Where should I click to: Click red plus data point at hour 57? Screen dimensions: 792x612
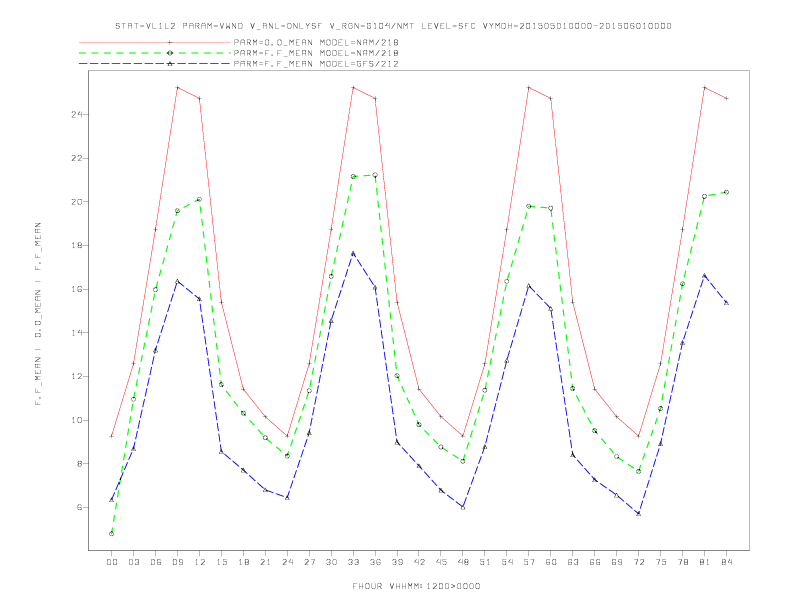[529, 88]
